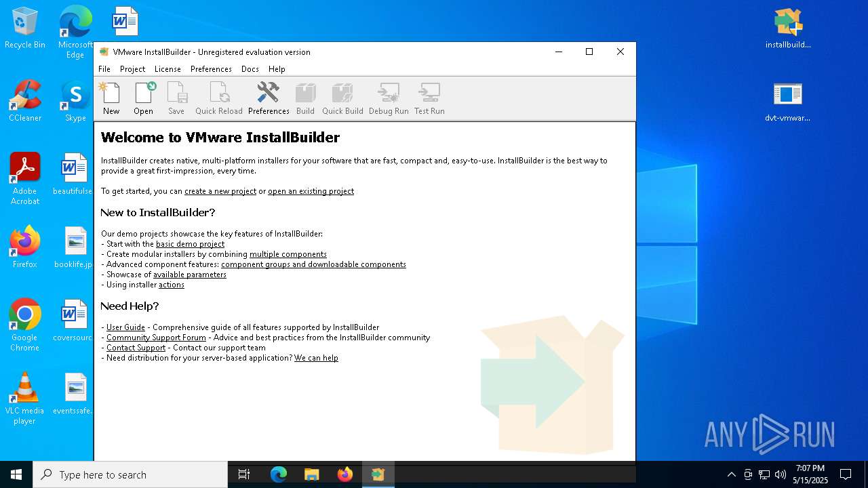Screen dimensions: 868x488
Task: Open the File menu
Action: tap(104, 69)
